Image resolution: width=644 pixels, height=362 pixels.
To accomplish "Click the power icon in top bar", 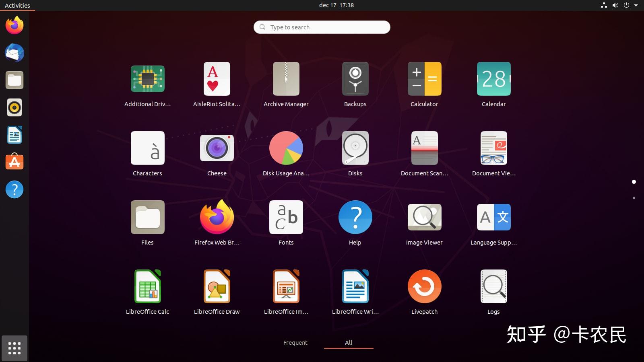I will tap(626, 5).
